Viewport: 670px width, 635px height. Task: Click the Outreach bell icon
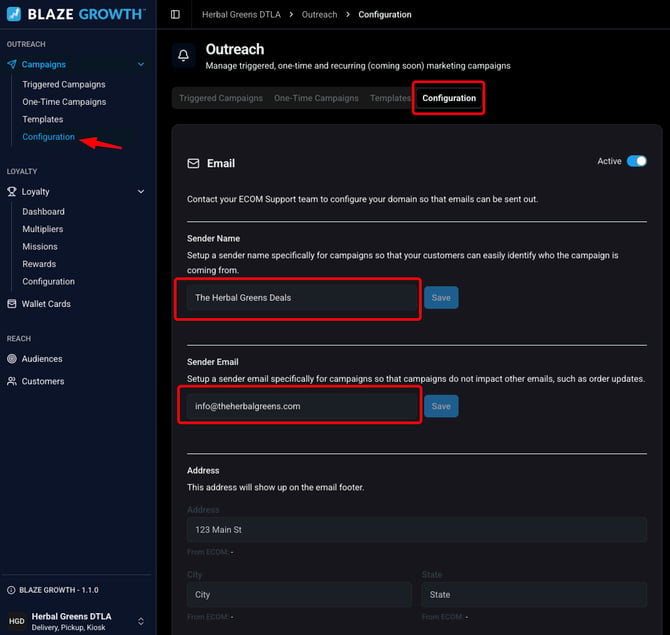coord(184,56)
